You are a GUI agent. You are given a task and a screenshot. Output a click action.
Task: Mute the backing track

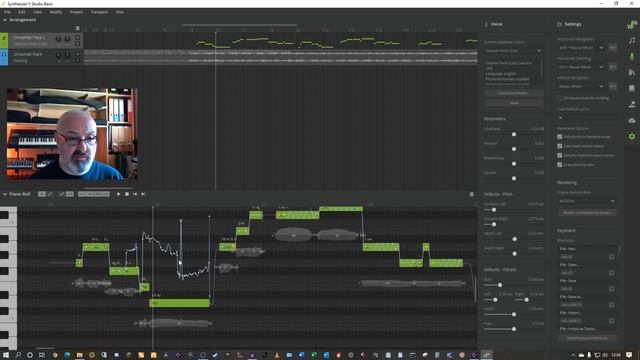tap(78, 54)
